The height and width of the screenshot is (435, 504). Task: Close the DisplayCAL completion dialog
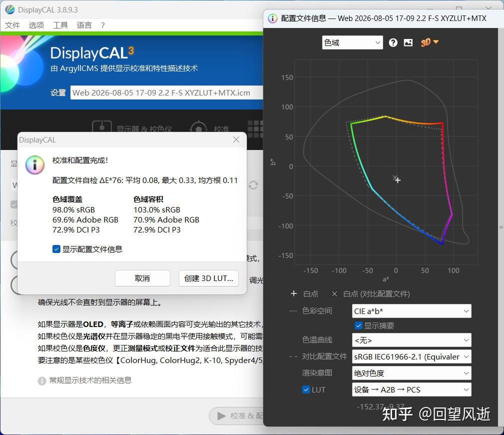[x=236, y=139]
